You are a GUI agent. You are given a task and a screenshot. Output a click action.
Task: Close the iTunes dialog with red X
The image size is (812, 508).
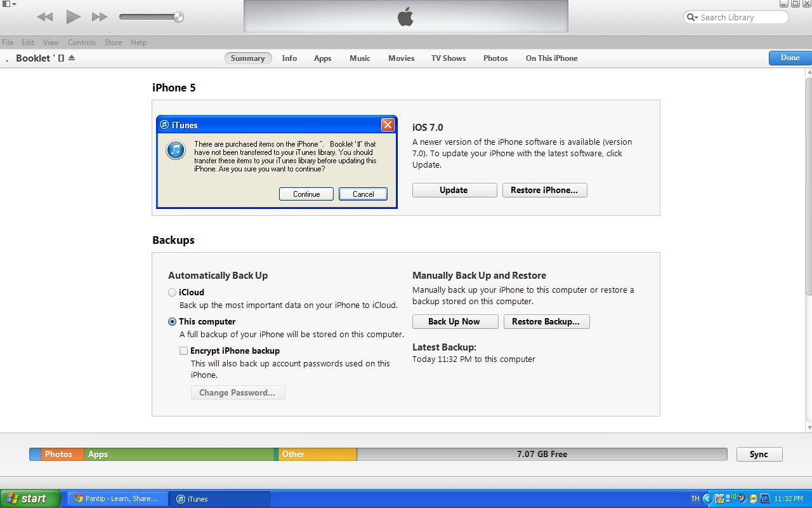point(388,124)
